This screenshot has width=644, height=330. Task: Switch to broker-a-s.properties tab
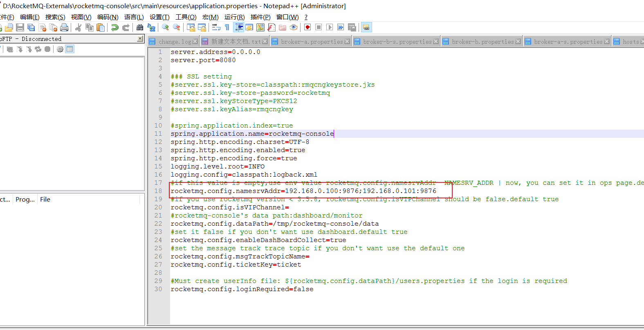click(x=567, y=41)
